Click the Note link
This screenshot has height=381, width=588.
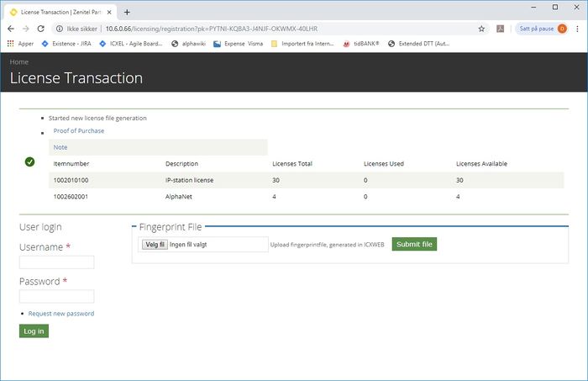coord(60,147)
